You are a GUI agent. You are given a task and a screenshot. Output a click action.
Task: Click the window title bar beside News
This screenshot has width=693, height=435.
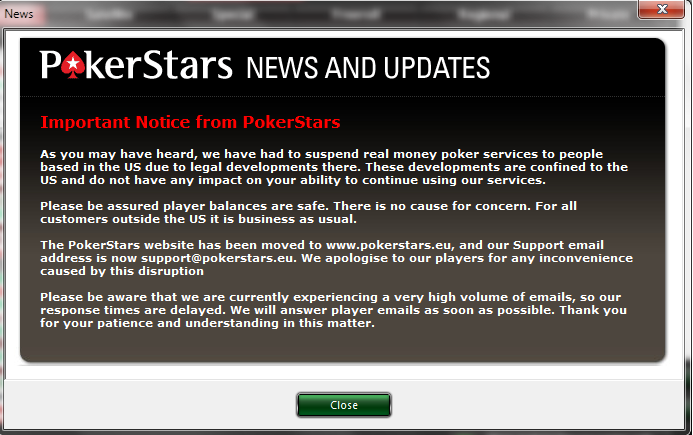click(x=336, y=14)
